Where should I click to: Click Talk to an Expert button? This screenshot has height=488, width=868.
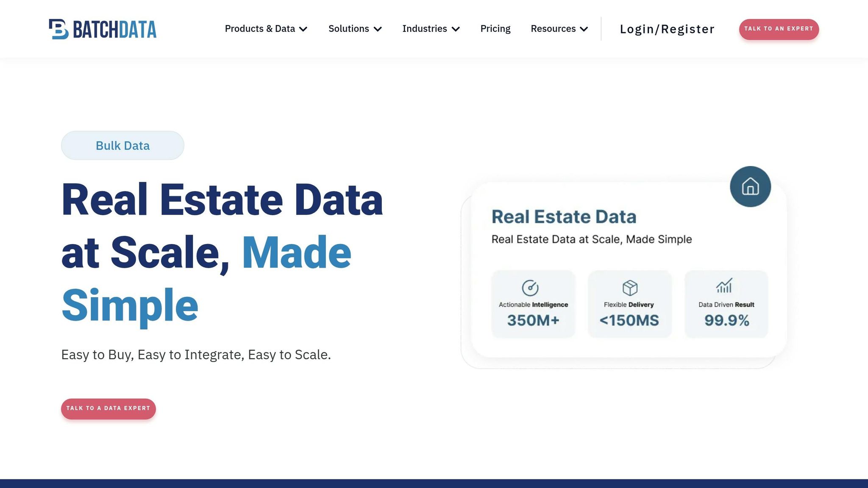[x=779, y=29]
